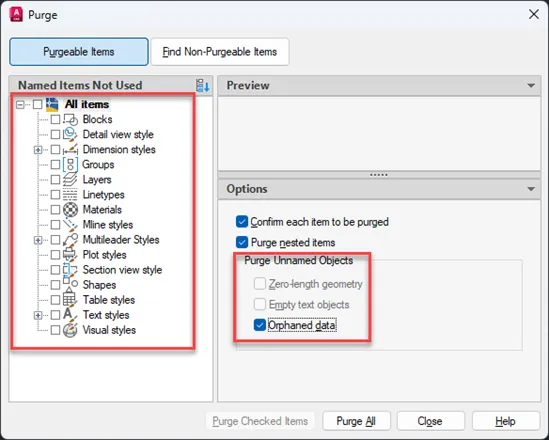Image resolution: width=549 pixels, height=440 pixels.
Task: Check the All items checkbox
Action: [x=37, y=104]
